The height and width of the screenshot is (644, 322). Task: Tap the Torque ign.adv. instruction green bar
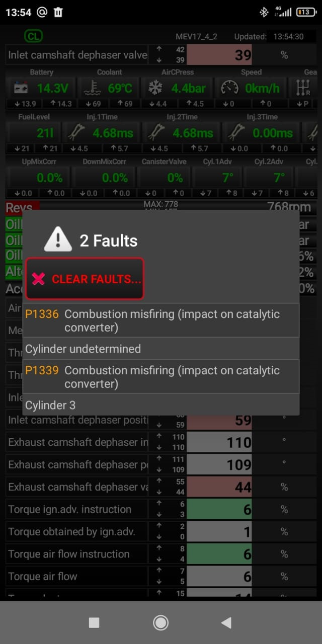point(219,509)
